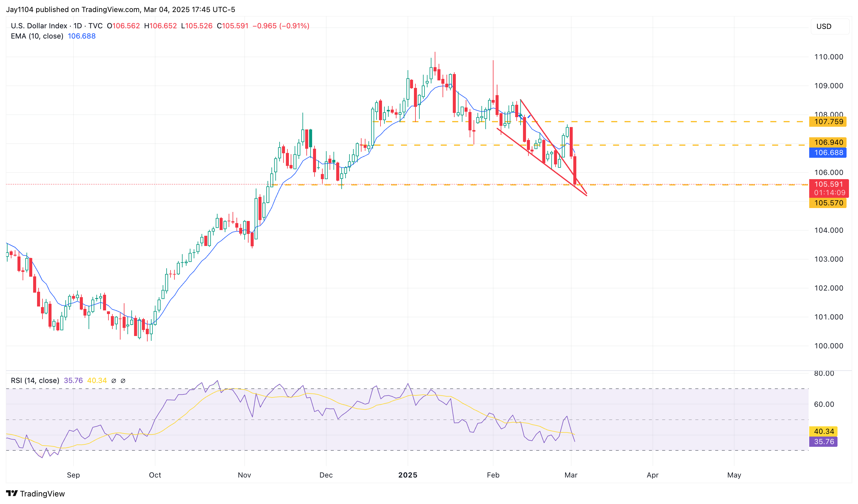Click the 106.000 price axis label
This screenshot has height=504, width=858.
829,173
